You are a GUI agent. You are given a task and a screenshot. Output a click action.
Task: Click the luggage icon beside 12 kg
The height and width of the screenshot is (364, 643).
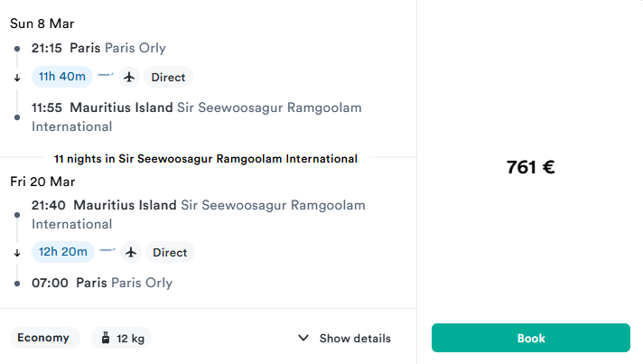click(106, 339)
